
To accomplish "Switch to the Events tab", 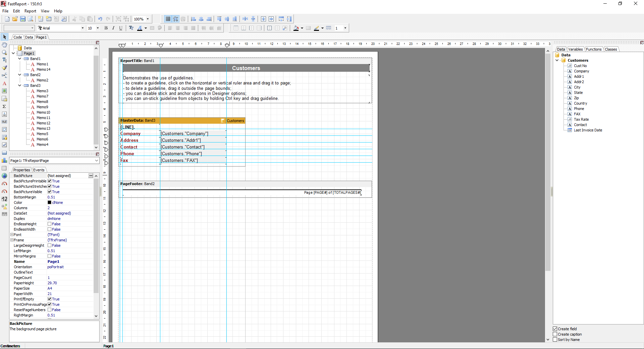I will click(x=39, y=170).
